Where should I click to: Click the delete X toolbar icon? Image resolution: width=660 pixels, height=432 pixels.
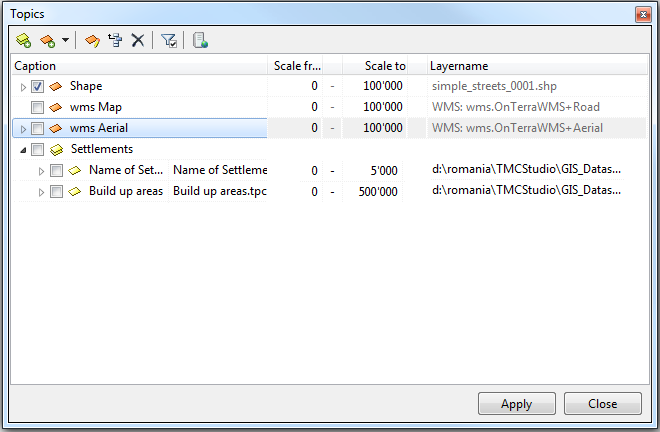(138, 41)
